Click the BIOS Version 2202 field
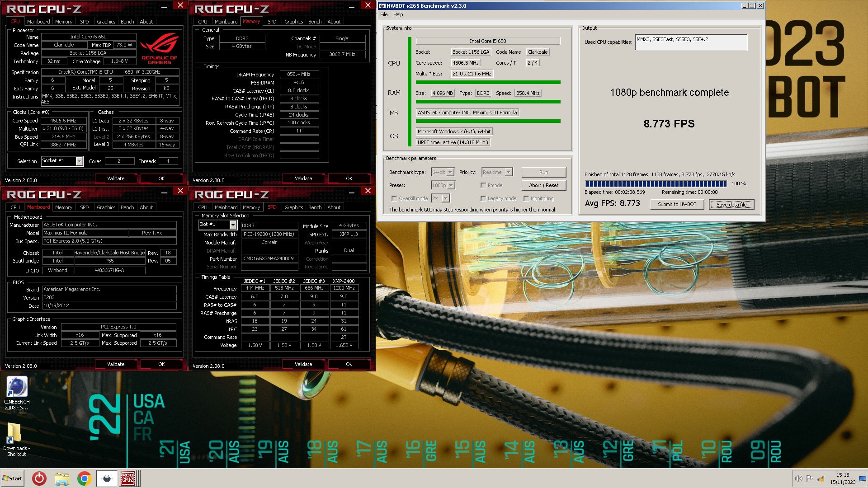 tap(109, 298)
